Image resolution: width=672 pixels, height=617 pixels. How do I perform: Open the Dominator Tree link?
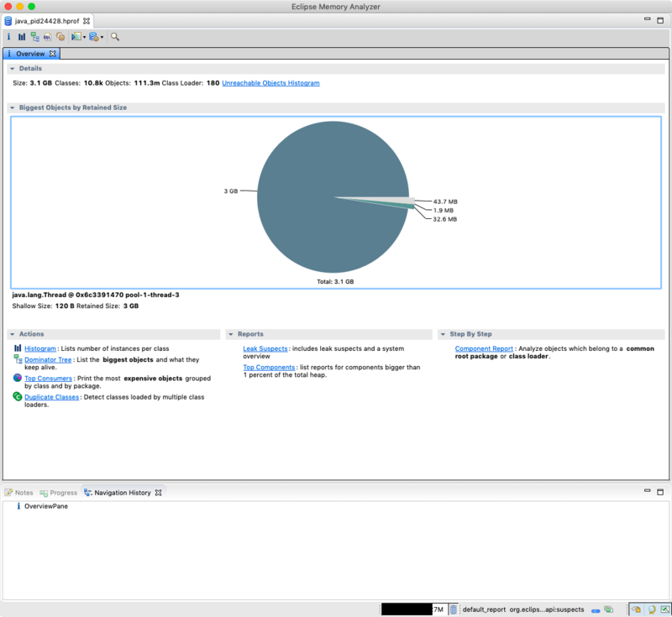[x=48, y=359]
